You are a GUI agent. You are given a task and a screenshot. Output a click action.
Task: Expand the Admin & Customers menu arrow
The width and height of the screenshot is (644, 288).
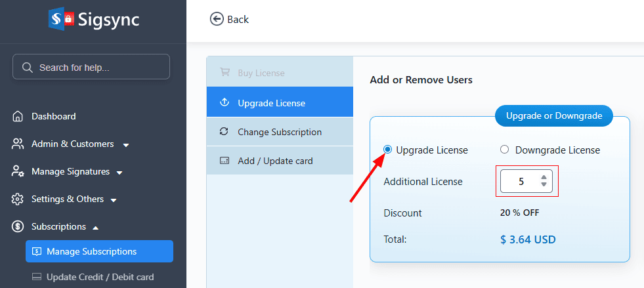(125, 144)
